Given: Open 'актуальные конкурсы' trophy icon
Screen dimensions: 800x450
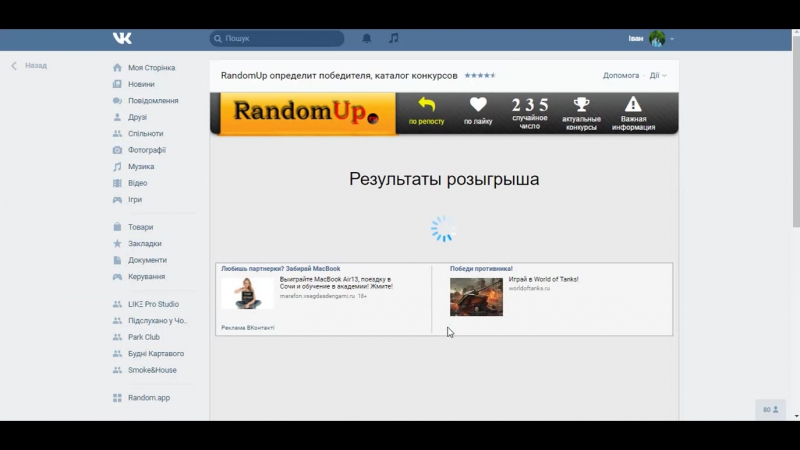Looking at the screenshot, I should tap(581, 105).
